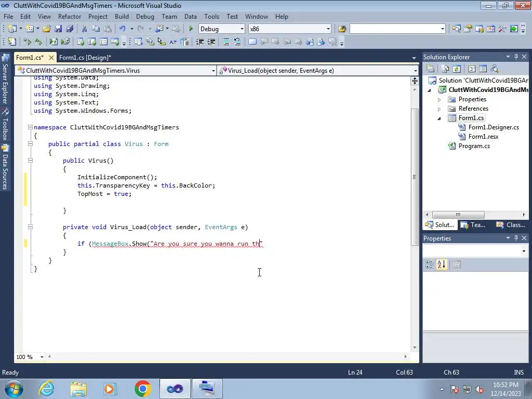Image resolution: width=532 pixels, height=399 pixels.
Task: Uncomment the selected lines icon
Action: point(237,42)
